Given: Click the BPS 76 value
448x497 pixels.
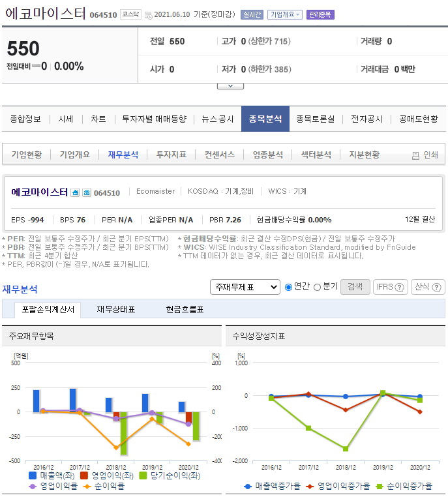Looking at the screenshot, I should click(x=72, y=220).
